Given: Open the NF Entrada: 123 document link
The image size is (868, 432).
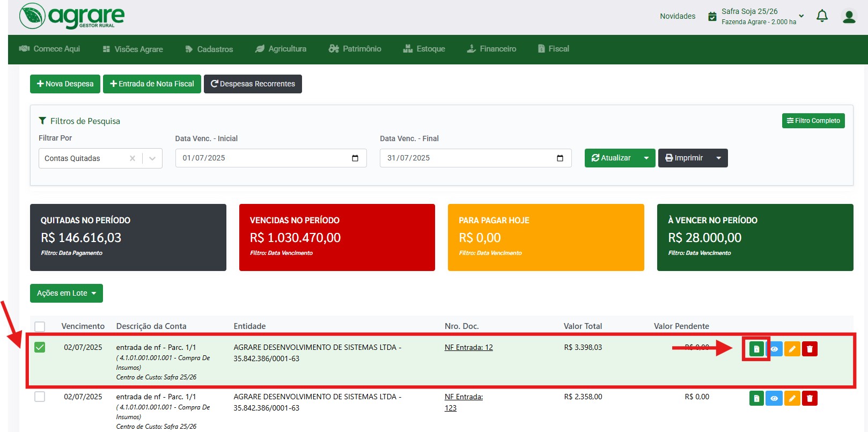Looking at the screenshot, I should (464, 402).
